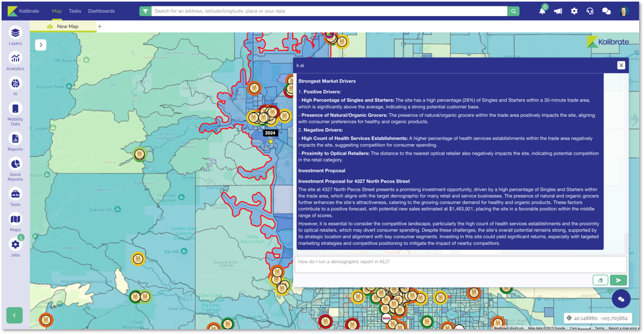
Task: Clear the k.ai chat with eraser button
Action: click(x=600, y=280)
